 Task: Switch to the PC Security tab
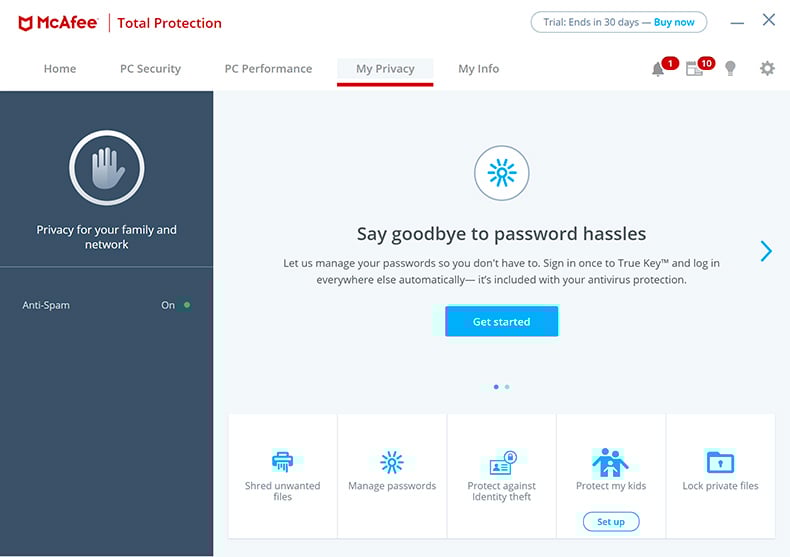coord(150,69)
